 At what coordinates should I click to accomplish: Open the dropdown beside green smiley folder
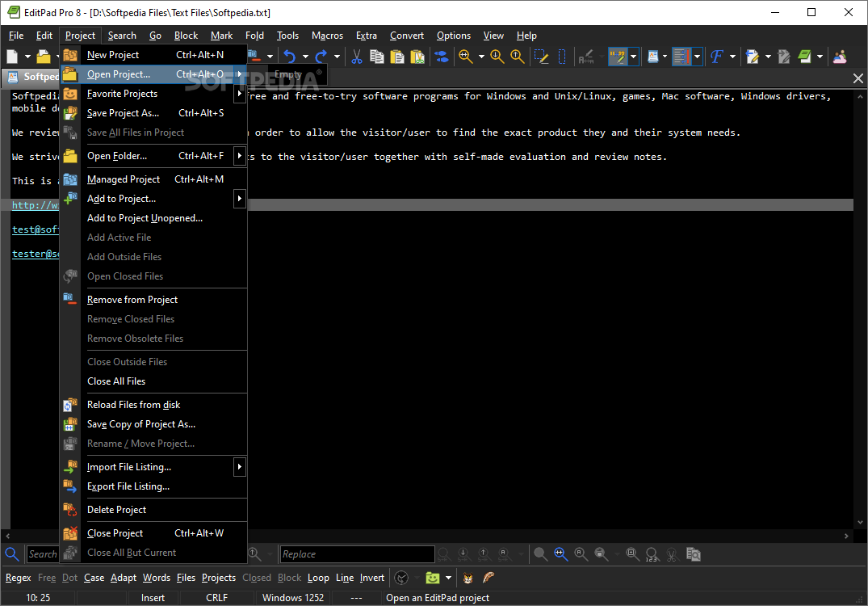pyautogui.click(x=448, y=578)
